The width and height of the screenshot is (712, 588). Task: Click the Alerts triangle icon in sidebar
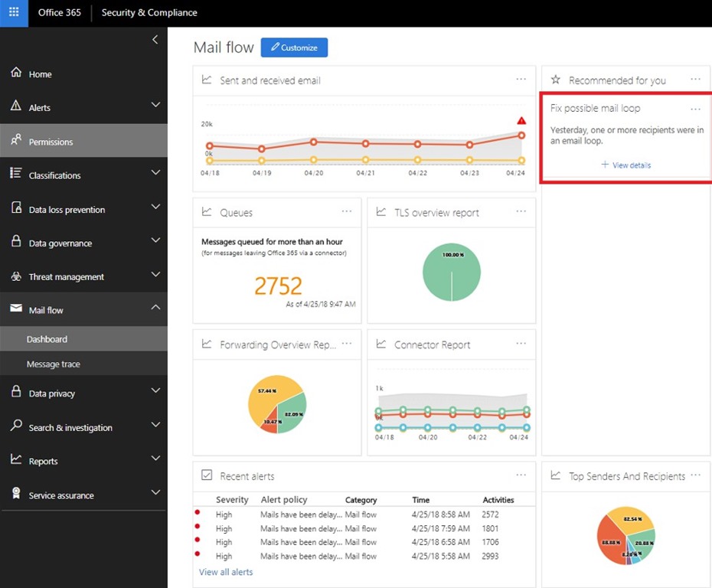click(x=16, y=106)
